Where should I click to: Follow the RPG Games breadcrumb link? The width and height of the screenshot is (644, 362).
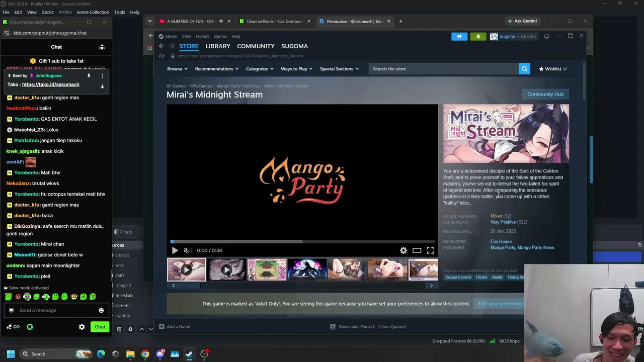coord(201,86)
